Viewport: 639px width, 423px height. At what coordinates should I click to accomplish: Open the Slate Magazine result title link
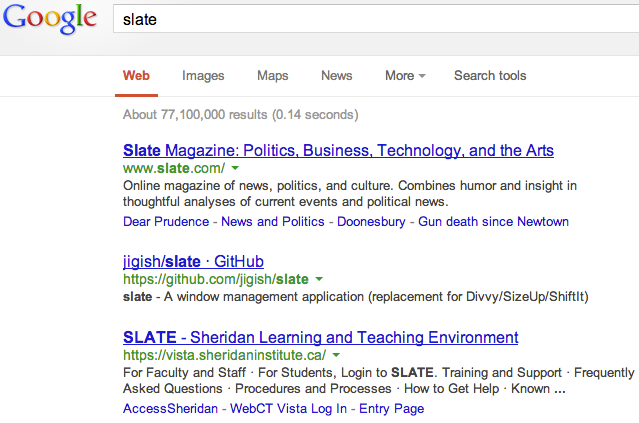pyautogui.click(x=338, y=150)
